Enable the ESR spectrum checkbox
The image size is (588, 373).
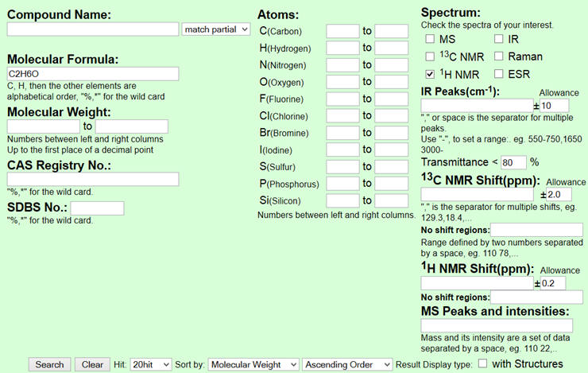(498, 73)
